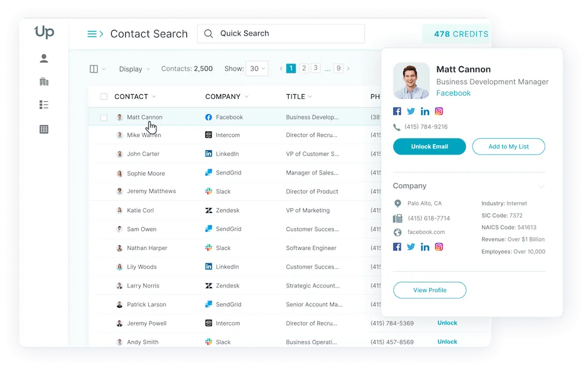Click the magnifier icon in Quick Search
Image resolution: width=588 pixels, height=371 pixels.
(x=209, y=33)
